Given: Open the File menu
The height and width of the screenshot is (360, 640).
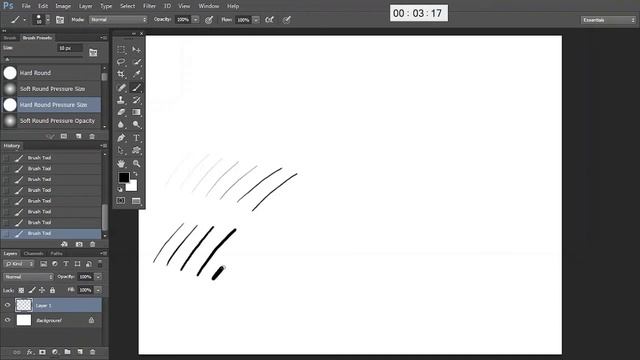Looking at the screenshot, I should (x=26, y=6).
